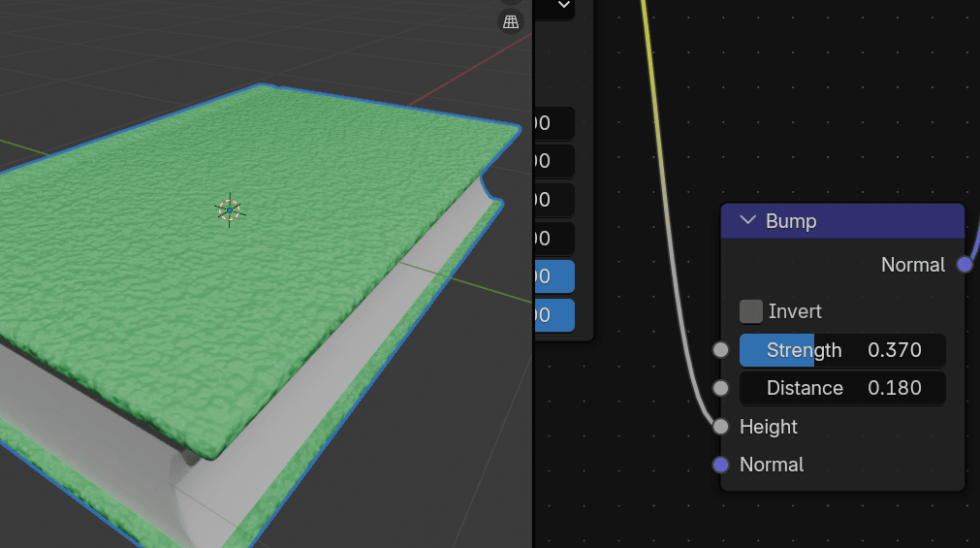Image resolution: width=980 pixels, height=548 pixels.
Task: Click the Distance input socket
Action: [x=720, y=388]
